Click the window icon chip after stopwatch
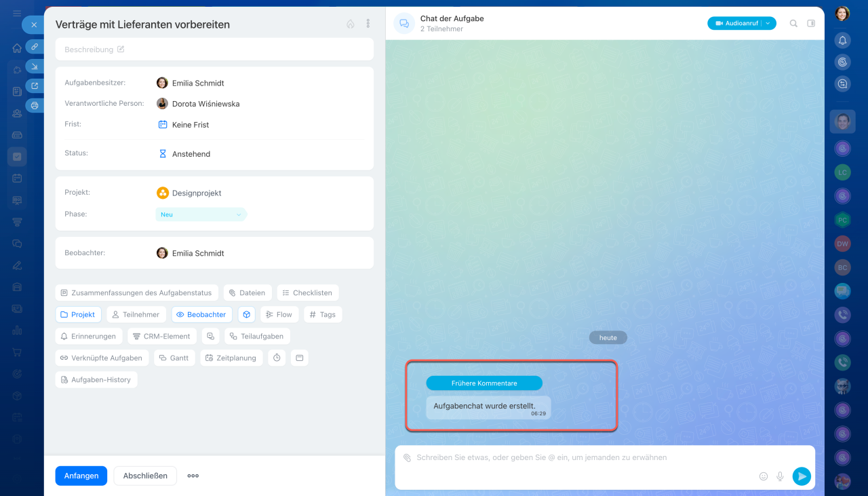The height and width of the screenshot is (496, 868). point(299,358)
